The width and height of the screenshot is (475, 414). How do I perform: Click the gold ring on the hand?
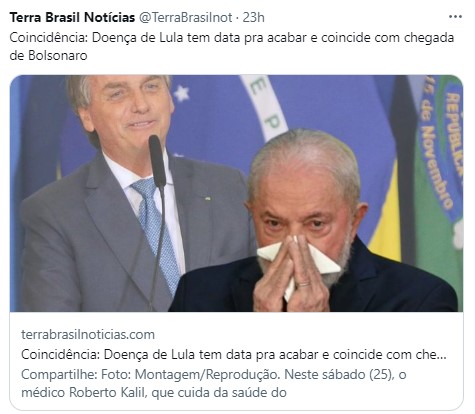pyautogui.click(x=304, y=284)
